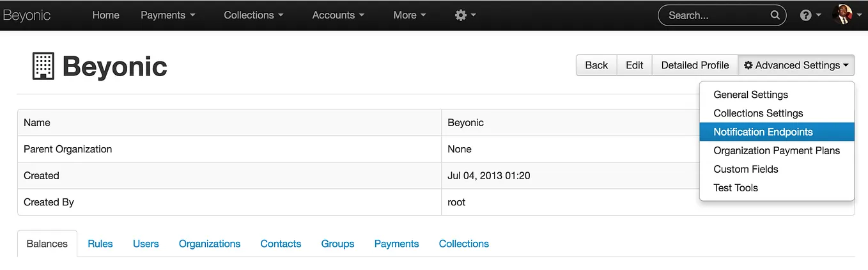Go to the Home nav item
The width and height of the screenshot is (868, 270).
[105, 15]
